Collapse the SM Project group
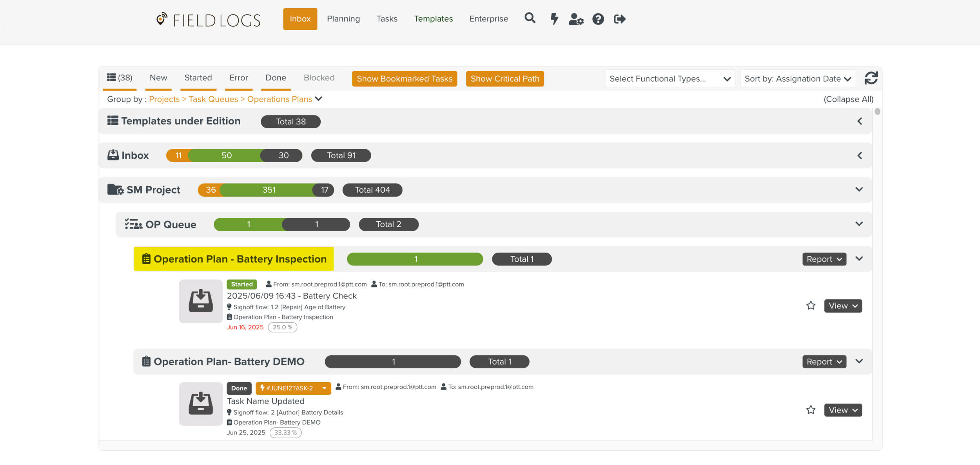Viewport: 980px width, 465px height. [x=859, y=190]
